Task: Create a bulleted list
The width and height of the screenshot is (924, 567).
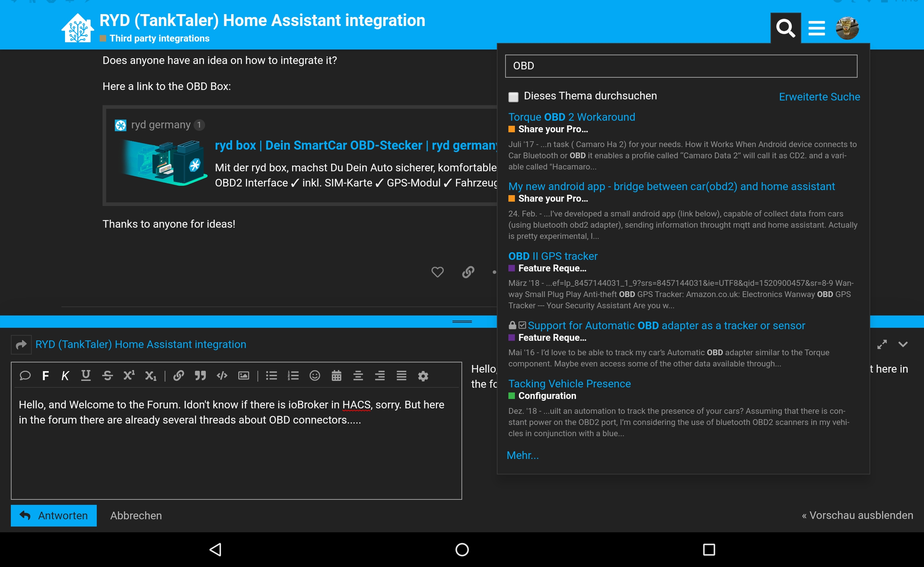Action: point(272,375)
